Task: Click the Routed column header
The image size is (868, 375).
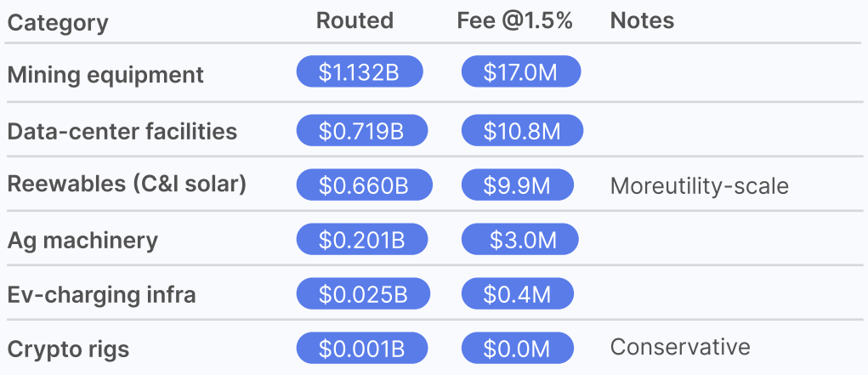Action: tap(355, 21)
